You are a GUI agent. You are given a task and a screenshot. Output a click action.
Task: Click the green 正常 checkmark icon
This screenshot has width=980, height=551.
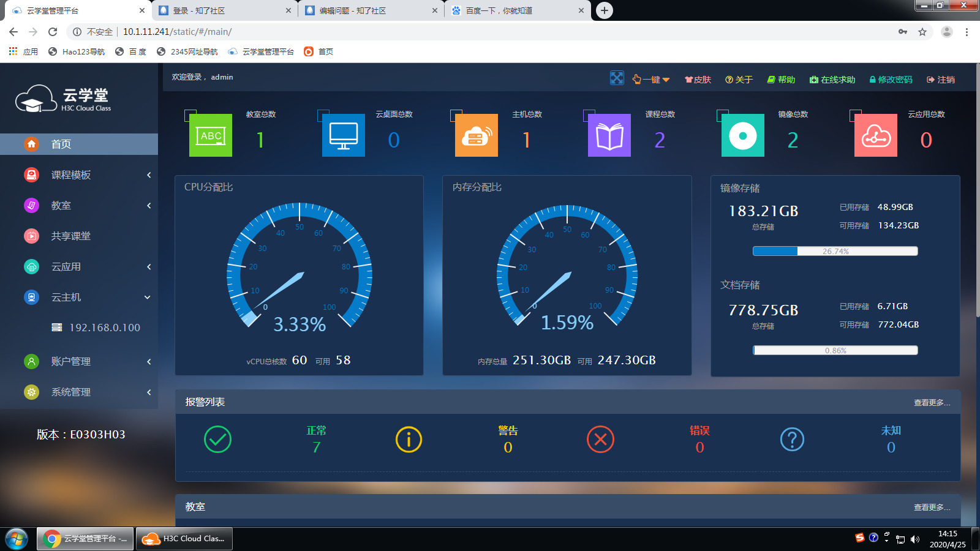coord(217,439)
